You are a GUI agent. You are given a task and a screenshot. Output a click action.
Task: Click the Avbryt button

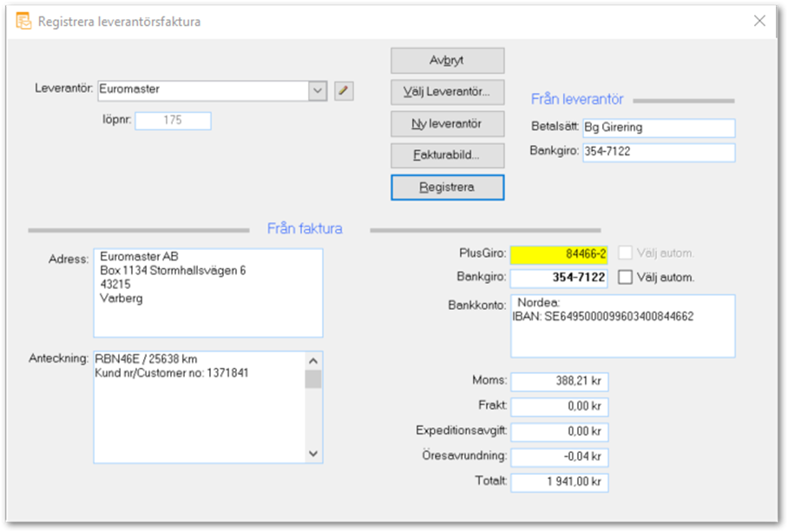447,61
